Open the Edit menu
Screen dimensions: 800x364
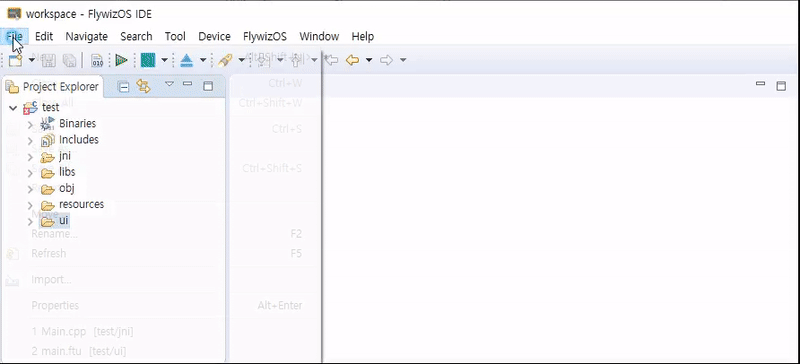(44, 36)
